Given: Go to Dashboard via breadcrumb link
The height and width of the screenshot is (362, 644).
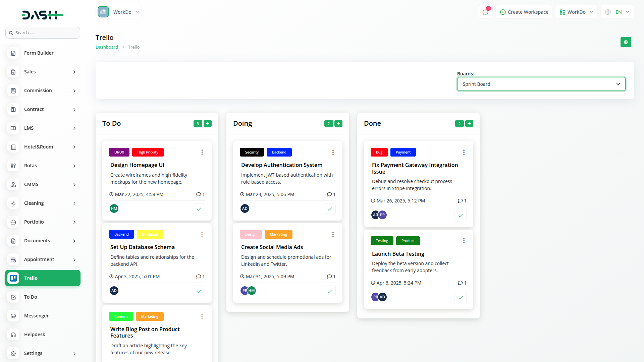Looking at the screenshot, I should coord(107,47).
